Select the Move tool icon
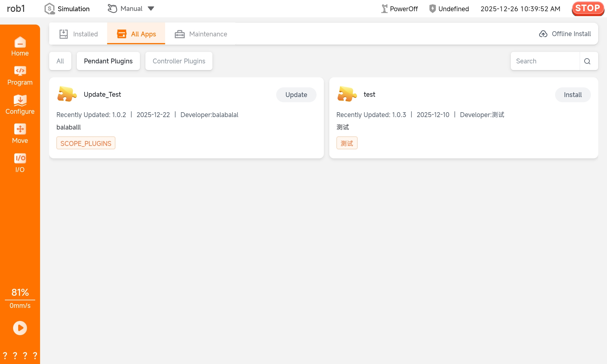The width and height of the screenshot is (607, 364). point(20,129)
